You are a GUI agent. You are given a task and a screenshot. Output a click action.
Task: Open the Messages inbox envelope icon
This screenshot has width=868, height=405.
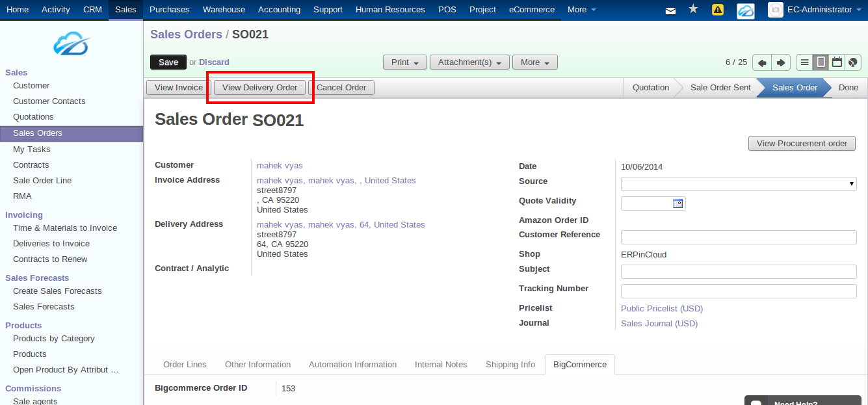point(670,9)
